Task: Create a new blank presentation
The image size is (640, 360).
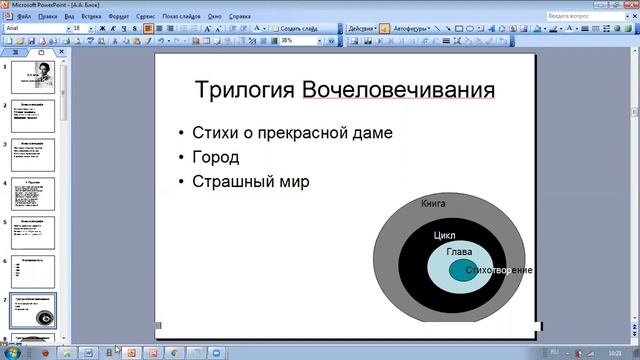Action: point(8,41)
